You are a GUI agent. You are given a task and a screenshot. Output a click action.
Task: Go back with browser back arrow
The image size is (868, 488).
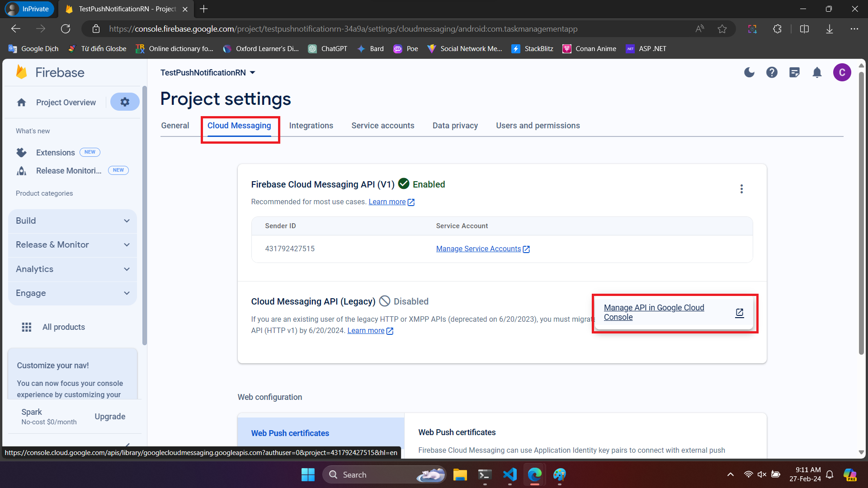click(x=16, y=29)
